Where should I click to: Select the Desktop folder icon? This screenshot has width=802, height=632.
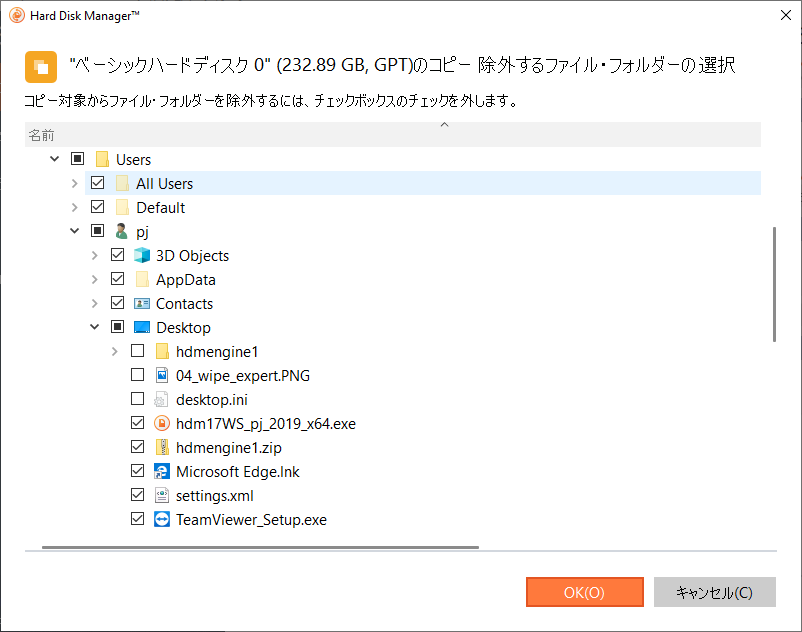[x=142, y=327]
